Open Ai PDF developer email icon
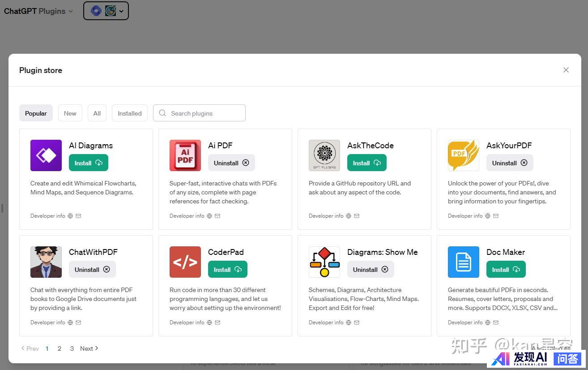This screenshot has height=370, width=588. tap(217, 216)
